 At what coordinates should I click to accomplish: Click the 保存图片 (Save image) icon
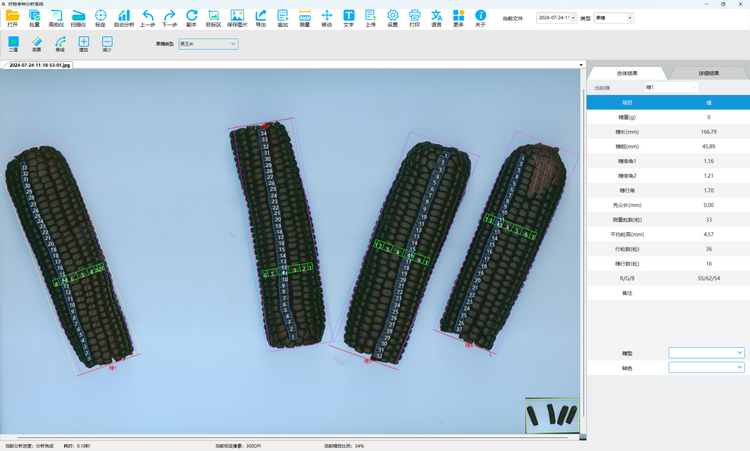coord(237,16)
